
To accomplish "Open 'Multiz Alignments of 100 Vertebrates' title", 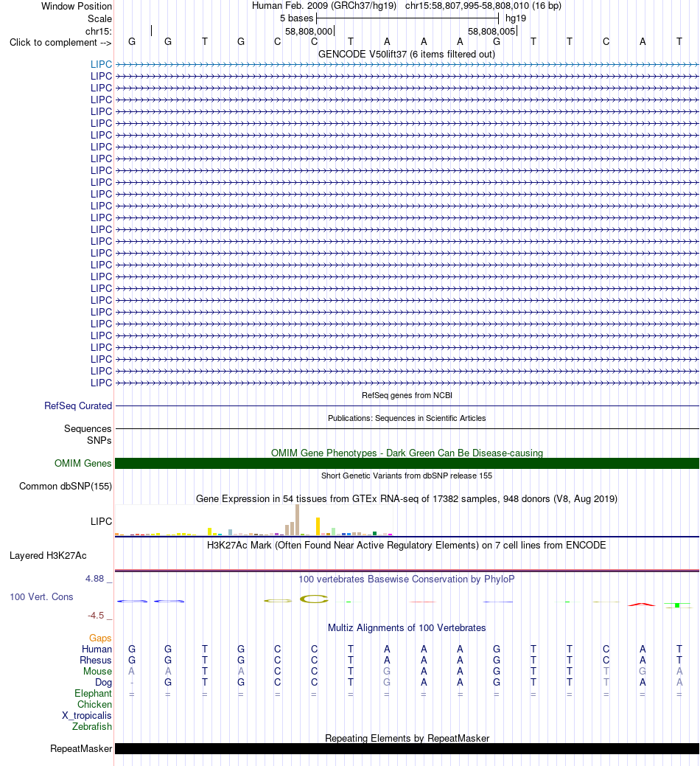I will 407,627.
